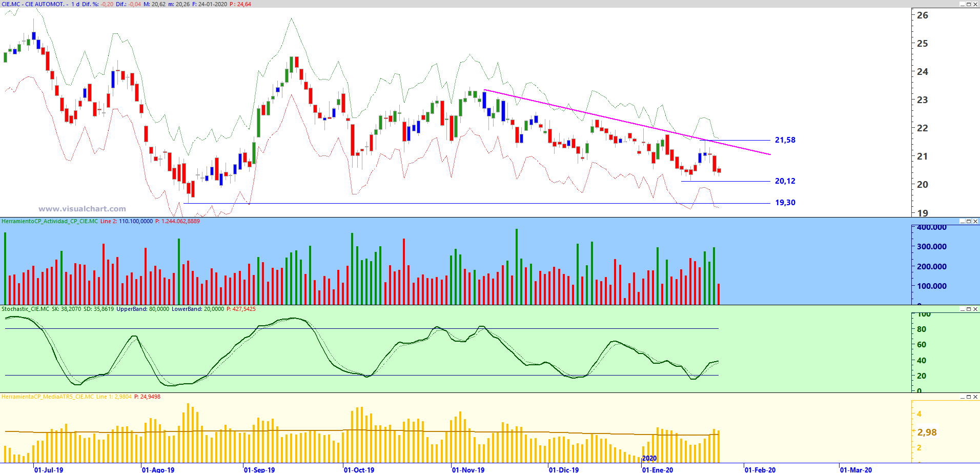Viewport: 980px width, 473px height.
Task: Click the 26 value on the price axis
Action: tap(923, 15)
